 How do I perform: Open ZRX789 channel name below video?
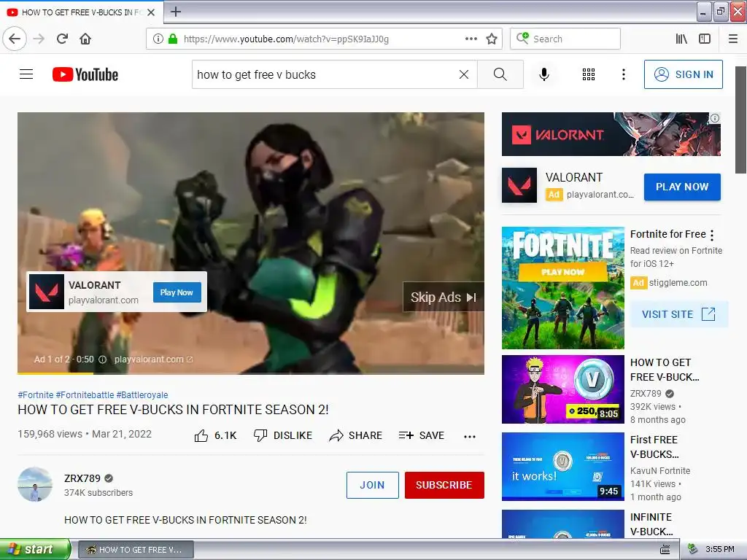[x=82, y=478]
